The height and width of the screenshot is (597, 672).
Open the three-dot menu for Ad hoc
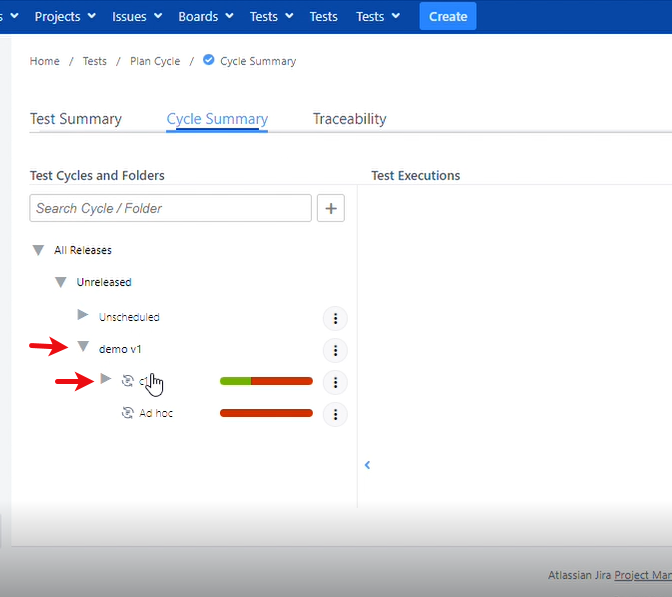tap(335, 414)
